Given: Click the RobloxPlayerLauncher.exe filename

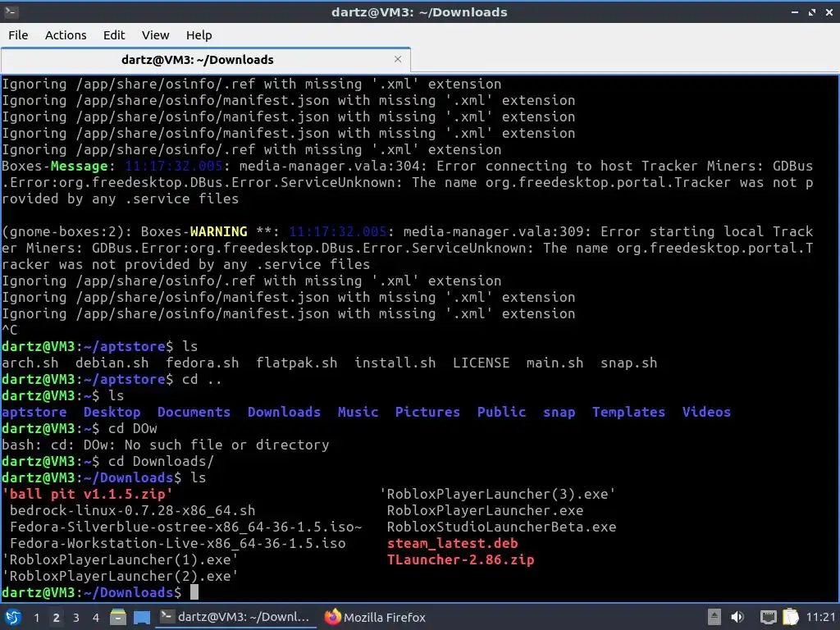Looking at the screenshot, I should (485, 510).
